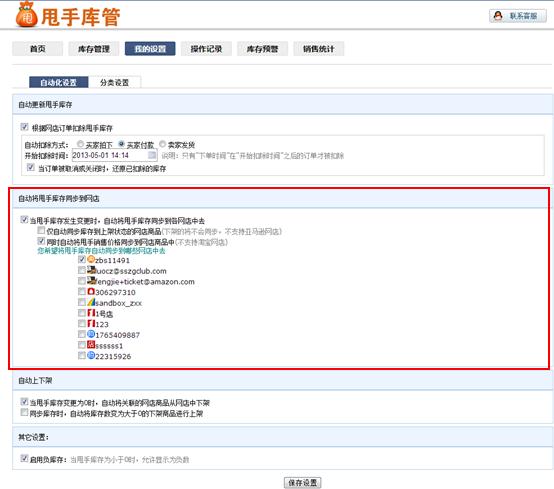Image resolution: width=554 pixels, height=489 pixels.
Task: Click the shop icon next to zbs11491
Action: click(x=91, y=260)
